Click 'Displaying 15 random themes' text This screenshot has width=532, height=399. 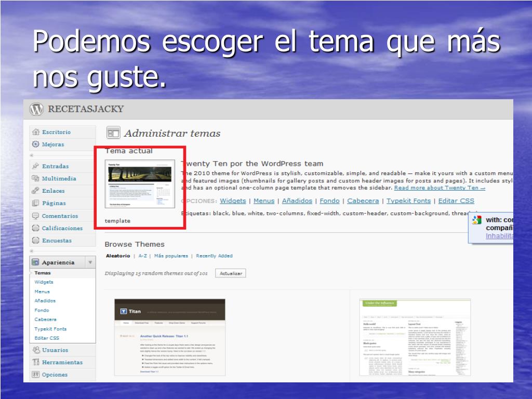pyautogui.click(x=156, y=273)
